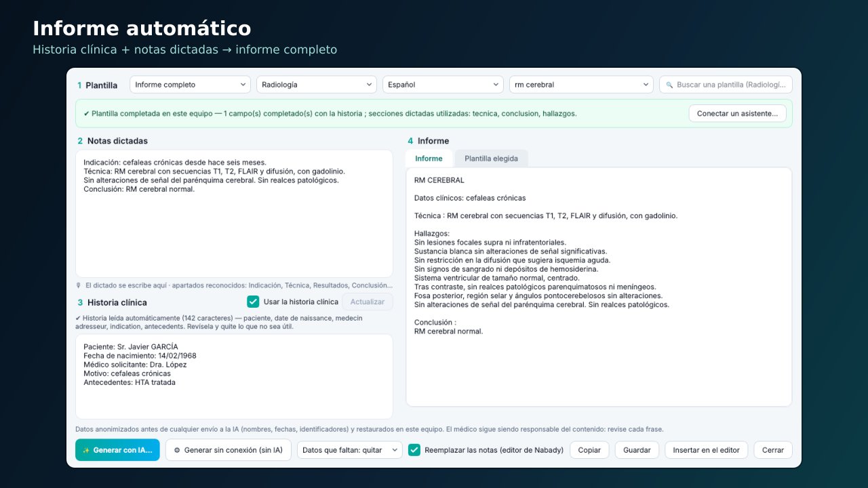Open the Español language dropdown
This screenshot has height=488, width=868.
tap(443, 85)
